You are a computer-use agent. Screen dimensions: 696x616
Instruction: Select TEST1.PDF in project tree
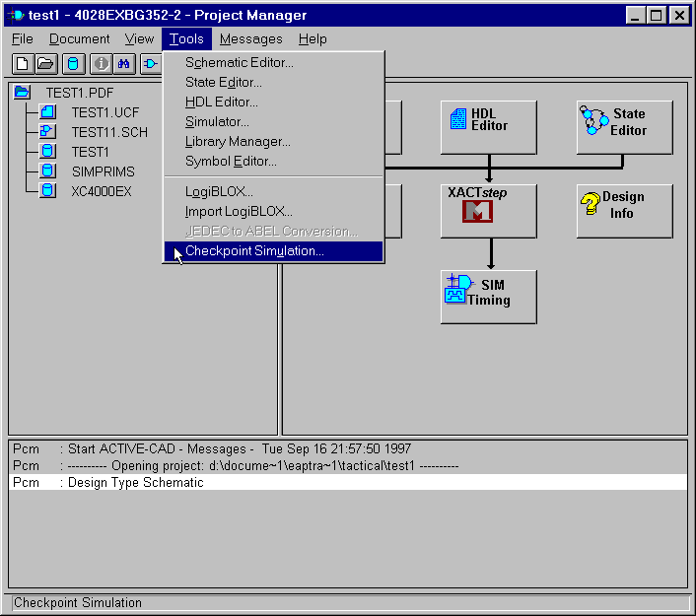80,93
